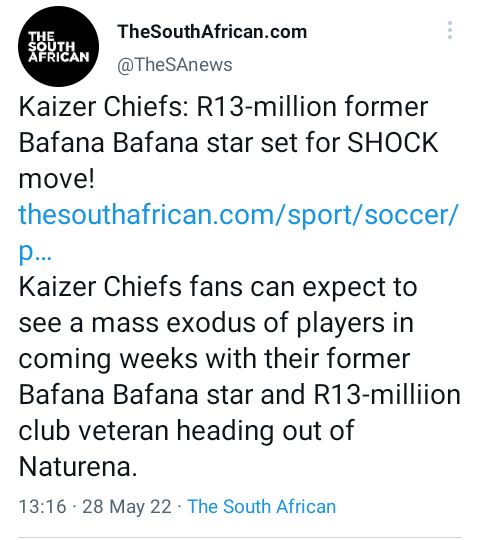Open the thesouthafrican.com/sport/soccer/ article link

coord(238,215)
